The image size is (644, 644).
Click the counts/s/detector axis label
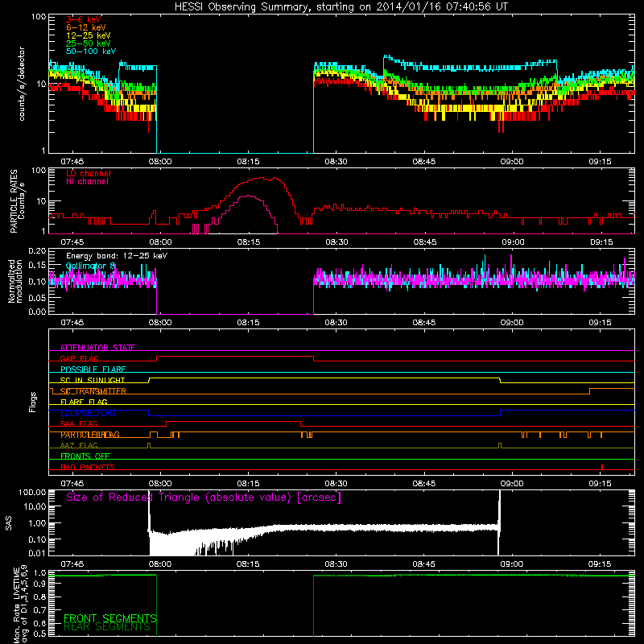tap(22, 84)
